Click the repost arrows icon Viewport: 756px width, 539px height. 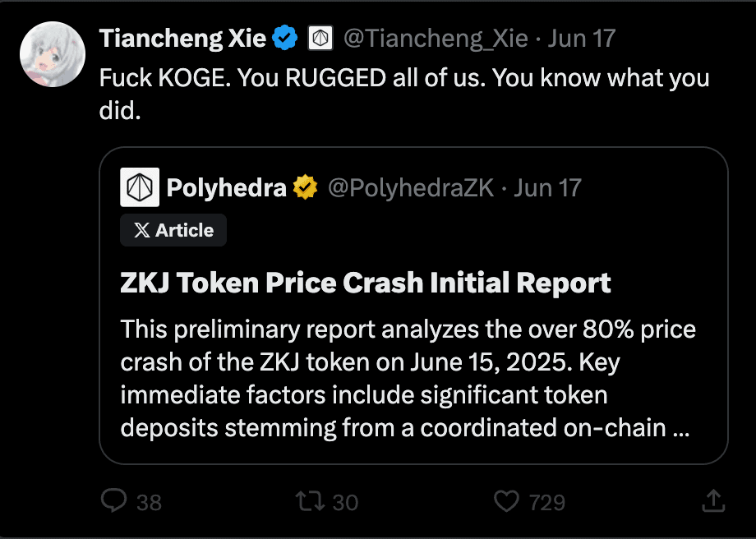(x=310, y=501)
